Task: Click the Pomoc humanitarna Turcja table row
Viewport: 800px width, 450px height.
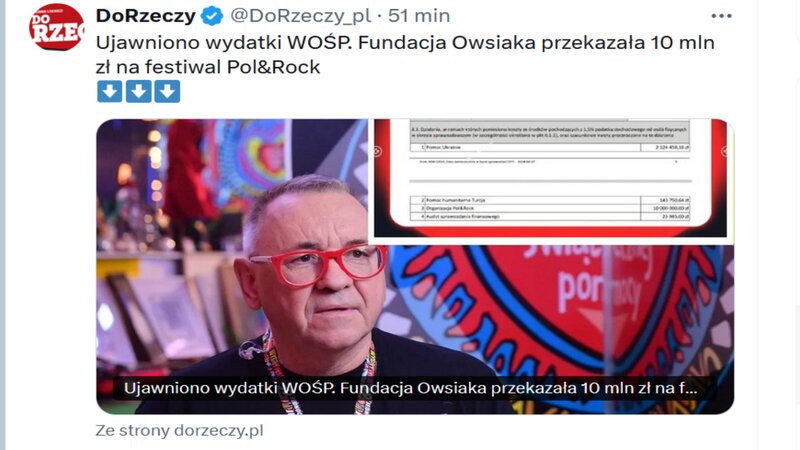Action: pyautogui.click(x=550, y=200)
